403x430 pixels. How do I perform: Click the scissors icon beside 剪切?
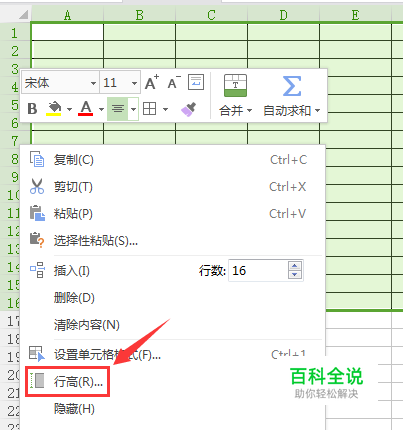[x=37, y=186]
